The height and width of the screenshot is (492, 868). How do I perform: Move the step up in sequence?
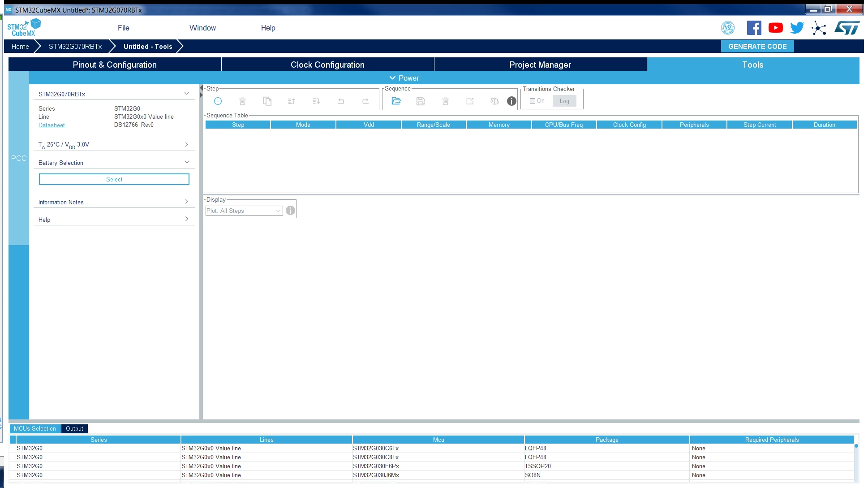coord(292,101)
